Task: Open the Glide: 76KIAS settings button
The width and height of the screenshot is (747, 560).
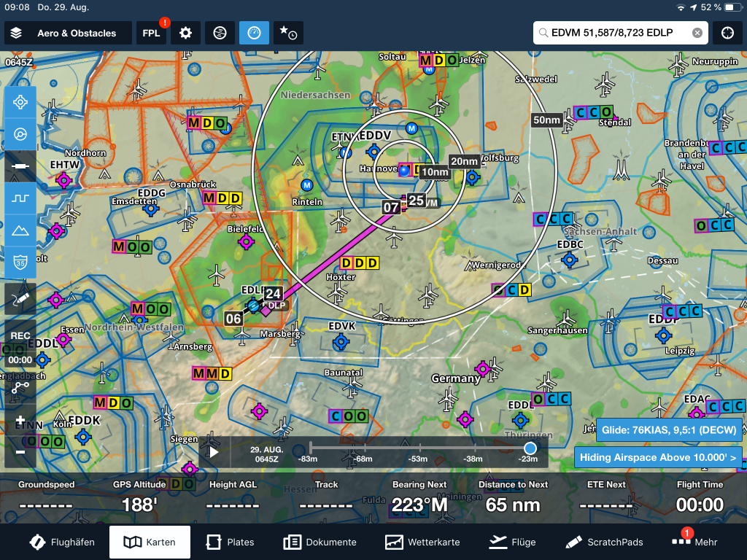Action: click(669, 430)
